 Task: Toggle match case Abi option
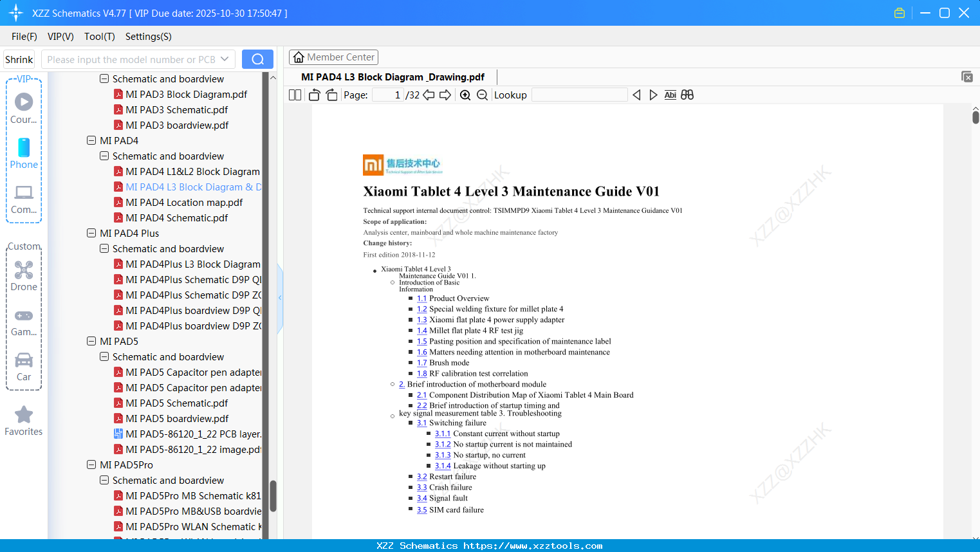pos(670,95)
